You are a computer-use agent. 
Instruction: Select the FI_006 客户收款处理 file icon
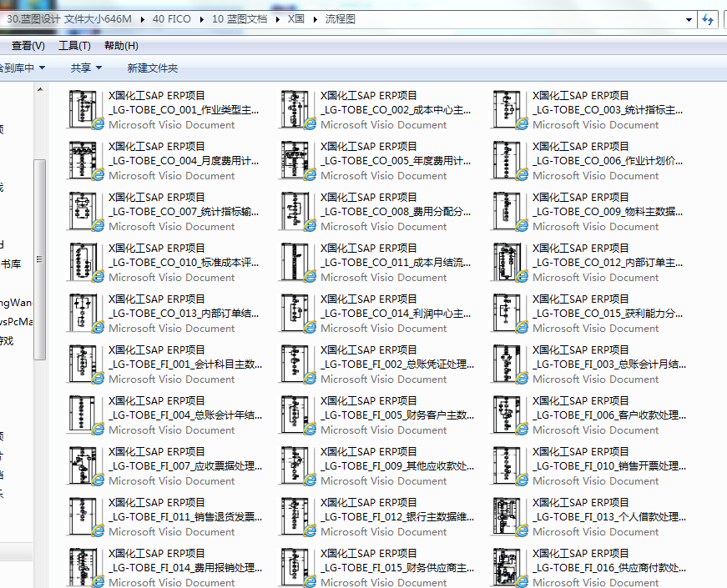coord(510,415)
